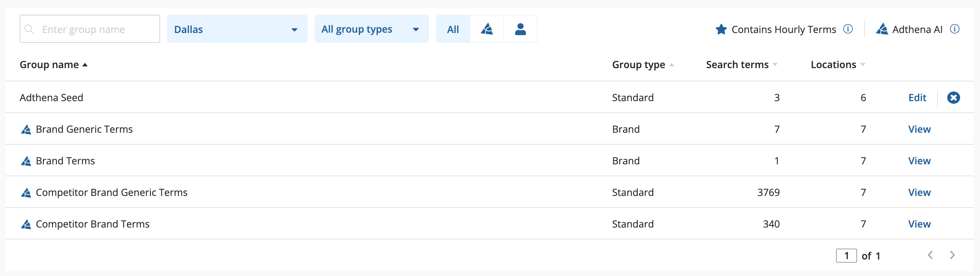
Task: View the Competitor Brand Terms group
Action: coord(920,224)
